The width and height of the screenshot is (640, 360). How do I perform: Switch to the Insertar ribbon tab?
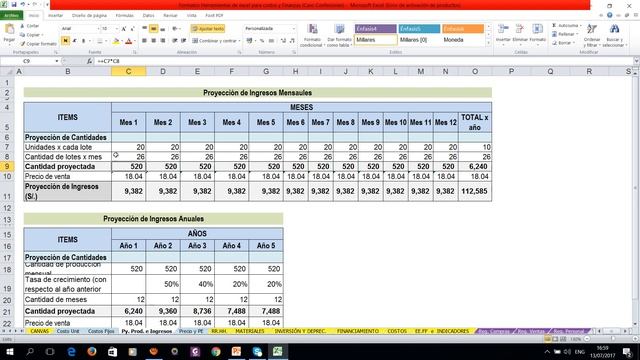click(x=56, y=16)
